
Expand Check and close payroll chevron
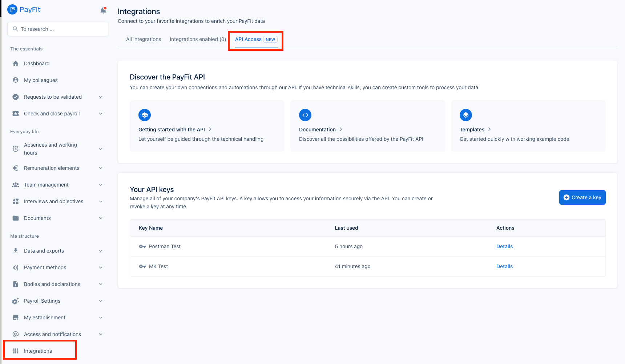(x=101, y=114)
